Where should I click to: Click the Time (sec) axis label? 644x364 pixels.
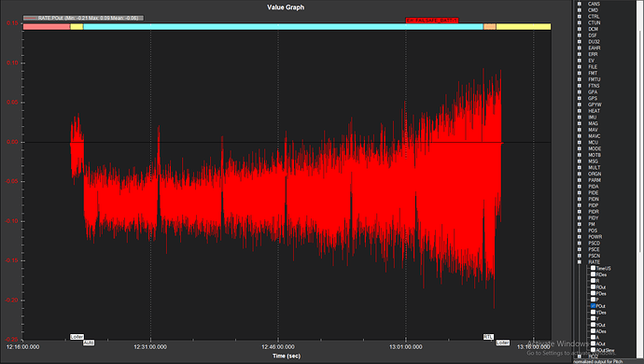[x=287, y=356]
